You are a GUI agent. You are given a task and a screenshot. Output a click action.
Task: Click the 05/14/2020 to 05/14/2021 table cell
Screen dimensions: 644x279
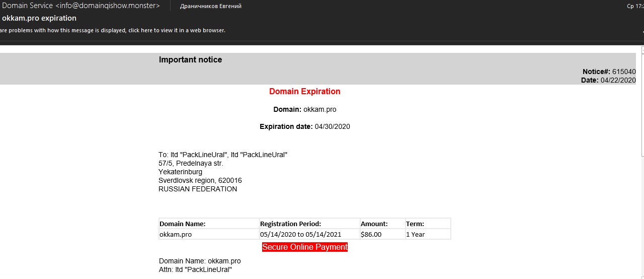tap(310, 234)
